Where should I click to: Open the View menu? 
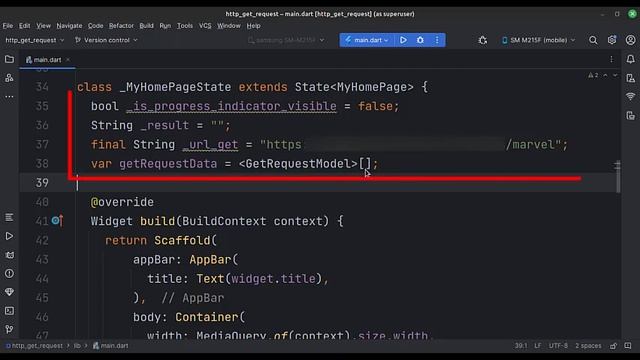click(x=43, y=26)
